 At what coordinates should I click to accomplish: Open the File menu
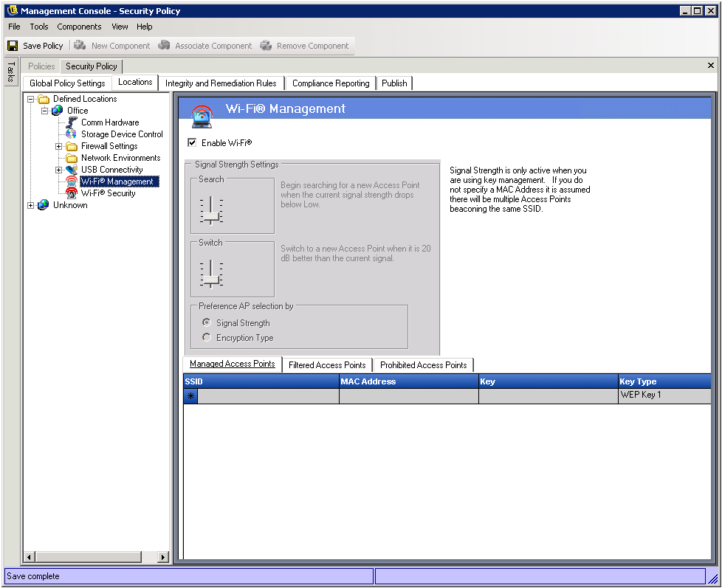coord(14,27)
